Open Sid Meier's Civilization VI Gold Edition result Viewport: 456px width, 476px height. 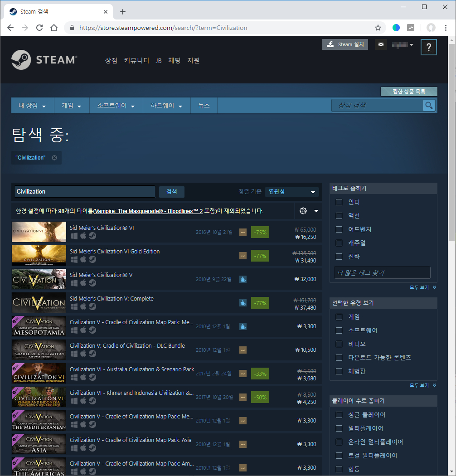click(x=167, y=256)
